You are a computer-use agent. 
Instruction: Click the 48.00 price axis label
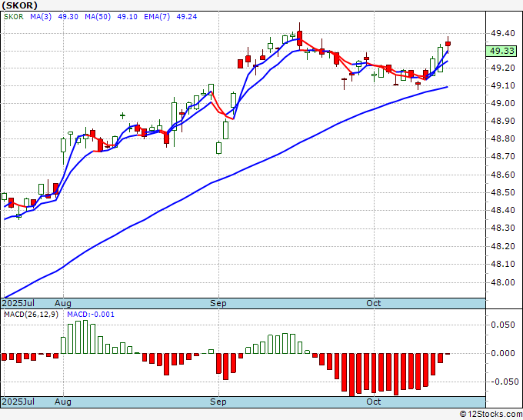click(x=503, y=282)
